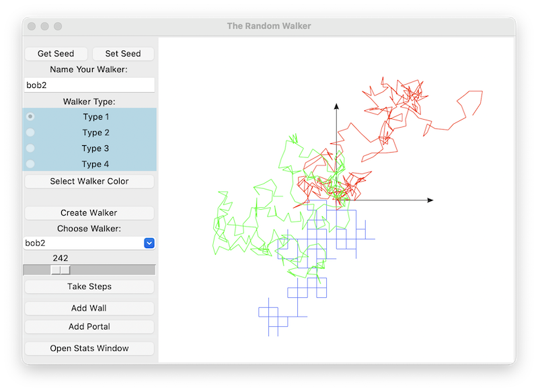Viewport: 538px width, 392px height.
Task: Click the Add Portal button
Action: 89,327
